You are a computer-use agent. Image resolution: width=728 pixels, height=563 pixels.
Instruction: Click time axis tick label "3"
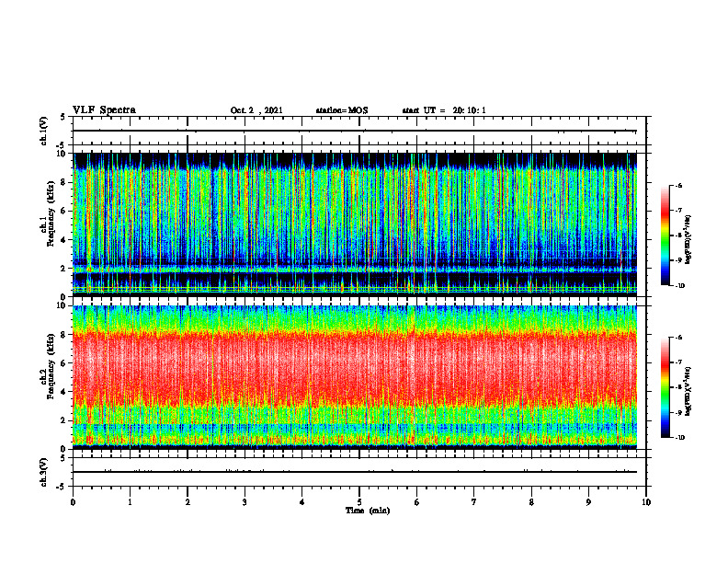(245, 502)
